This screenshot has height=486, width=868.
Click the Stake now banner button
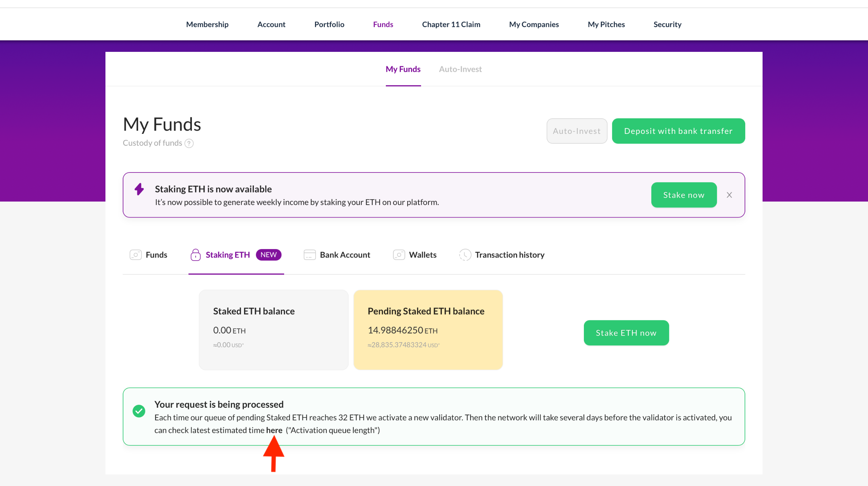[x=684, y=195]
